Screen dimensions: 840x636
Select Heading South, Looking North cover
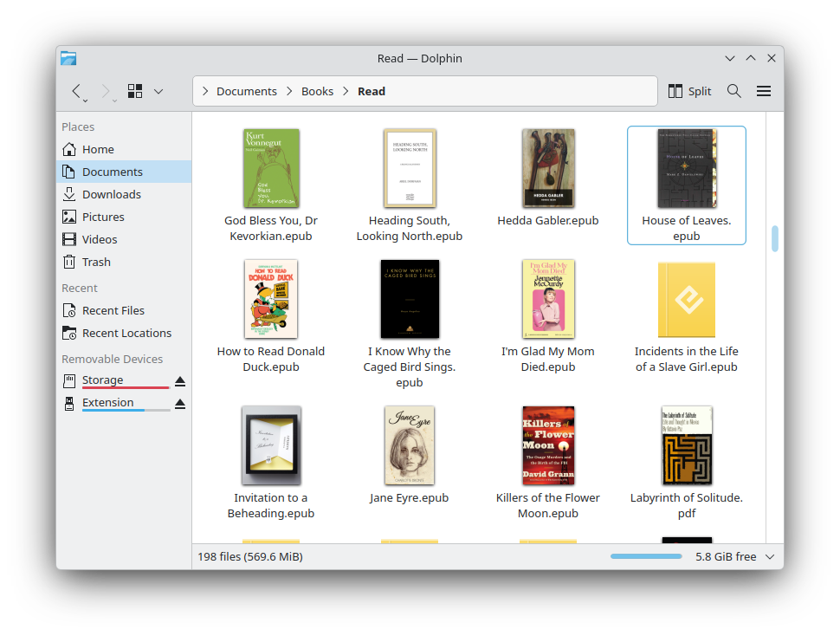coord(410,168)
